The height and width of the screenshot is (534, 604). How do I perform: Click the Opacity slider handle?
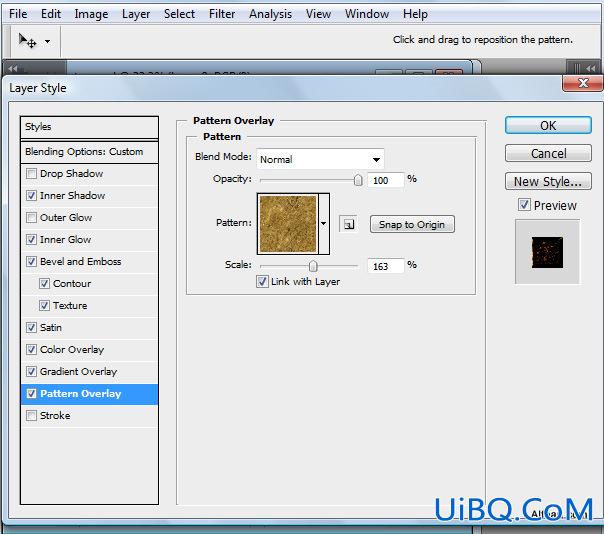tap(358, 180)
